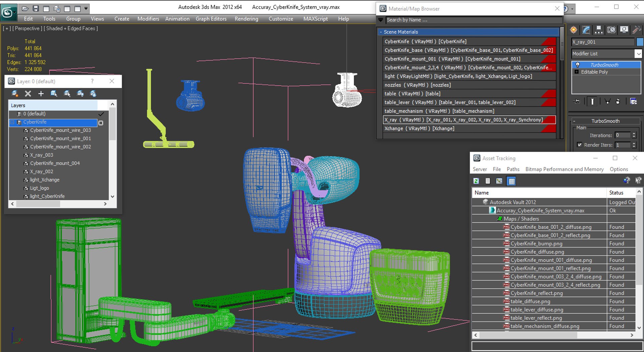Click the Layers list horizontal scrollbar
Image resolution: width=644 pixels, height=352 pixels.
[59, 204]
